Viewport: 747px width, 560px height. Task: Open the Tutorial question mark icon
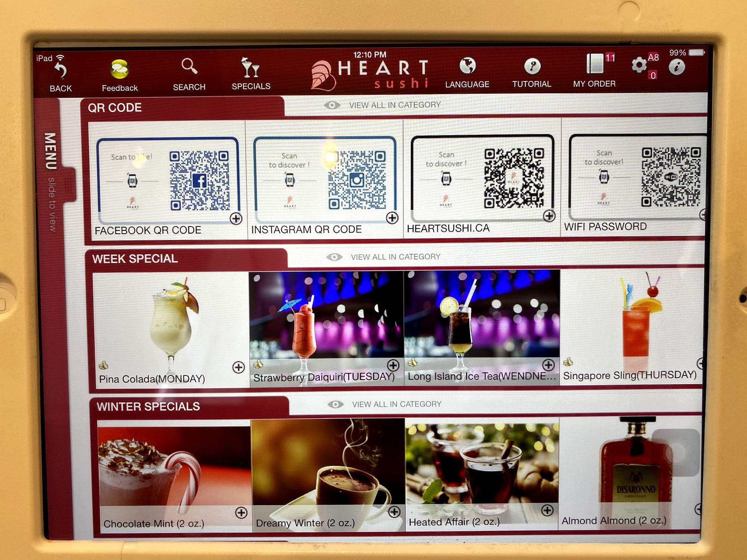pyautogui.click(x=532, y=66)
